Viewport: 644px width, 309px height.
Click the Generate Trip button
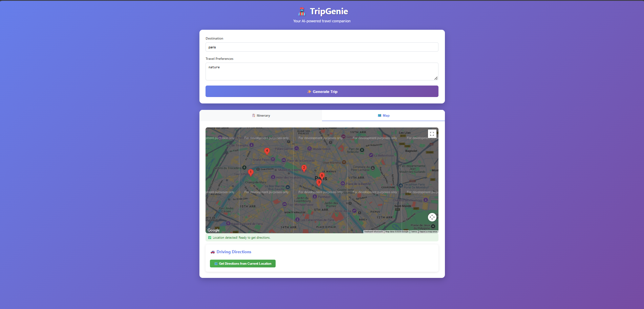pyautogui.click(x=322, y=91)
